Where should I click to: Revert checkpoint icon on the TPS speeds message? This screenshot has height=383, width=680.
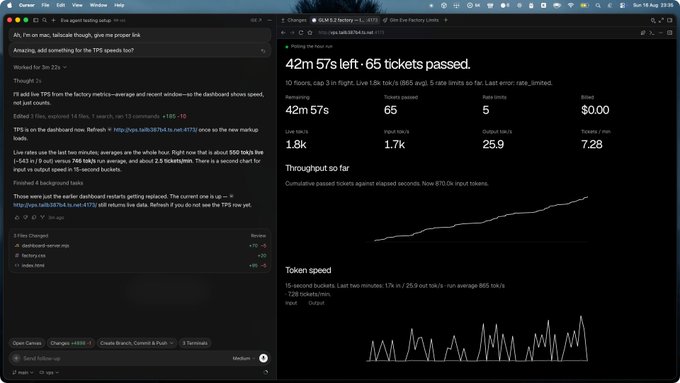(263, 51)
